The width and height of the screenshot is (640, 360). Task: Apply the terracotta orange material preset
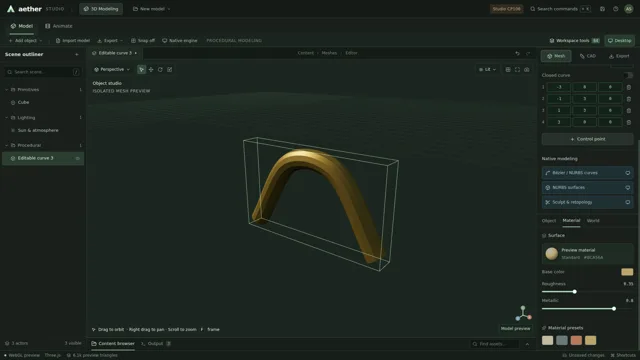pyautogui.click(x=576, y=340)
